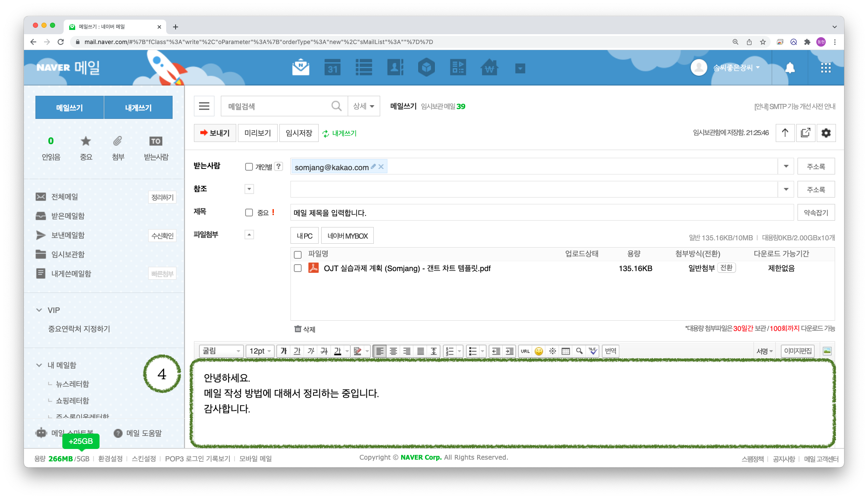Open mail settings gear icon

pos(826,133)
